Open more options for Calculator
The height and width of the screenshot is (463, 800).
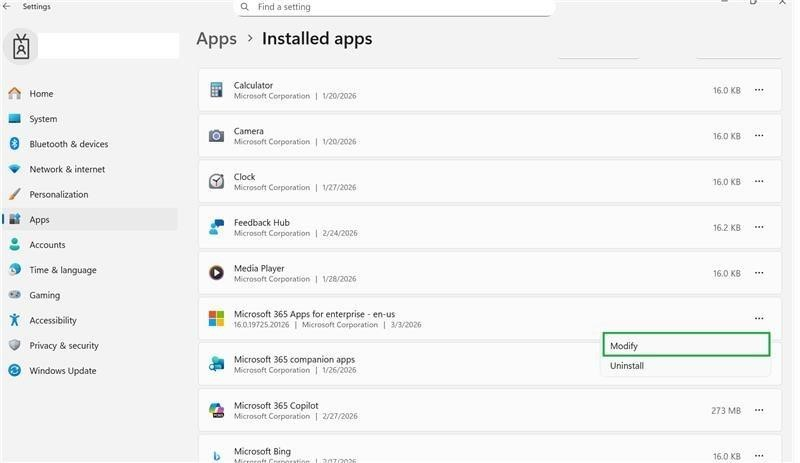[x=759, y=90]
